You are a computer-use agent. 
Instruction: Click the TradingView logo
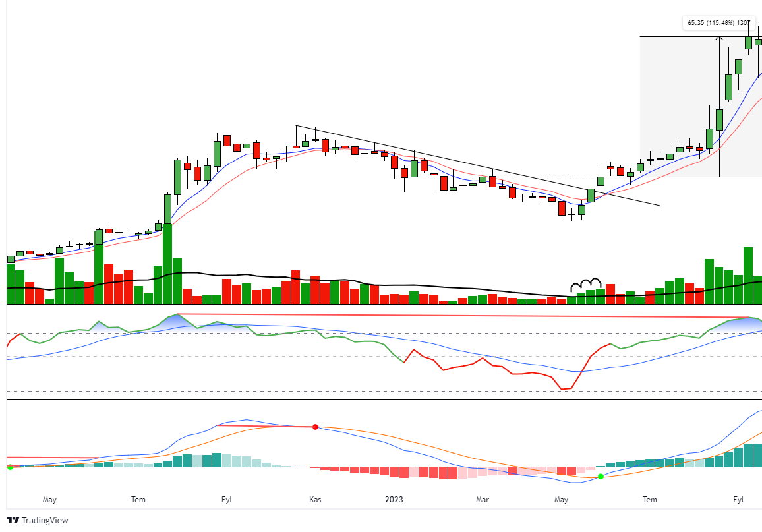point(36,520)
